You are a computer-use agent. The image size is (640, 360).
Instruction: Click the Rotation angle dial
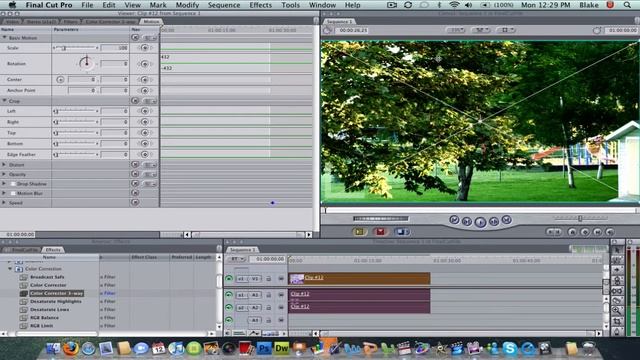(86, 63)
